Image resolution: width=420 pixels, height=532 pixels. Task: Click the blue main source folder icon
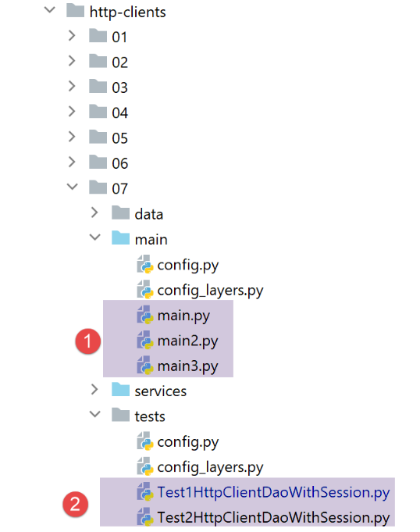[x=121, y=238]
